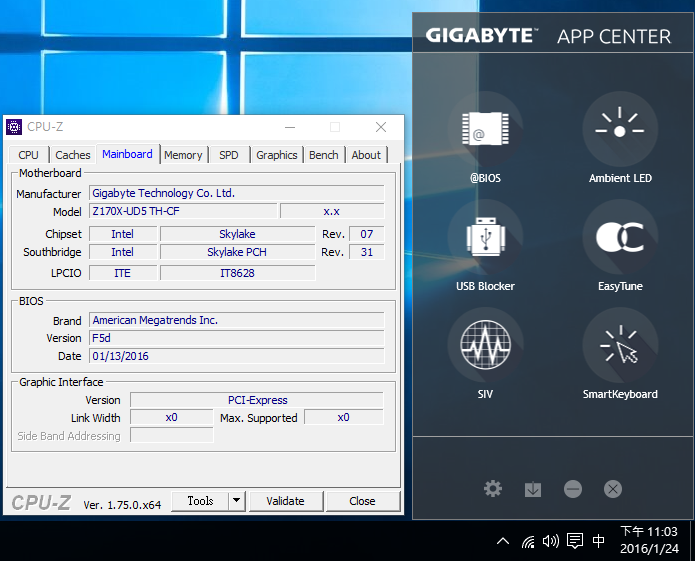
Task: Show hidden system tray icons
Action: tap(503, 542)
